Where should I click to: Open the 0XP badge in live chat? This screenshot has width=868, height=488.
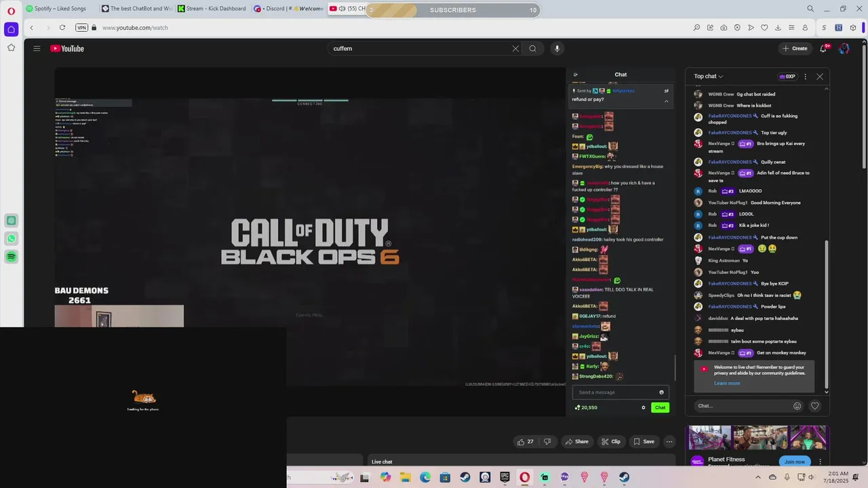(787, 77)
